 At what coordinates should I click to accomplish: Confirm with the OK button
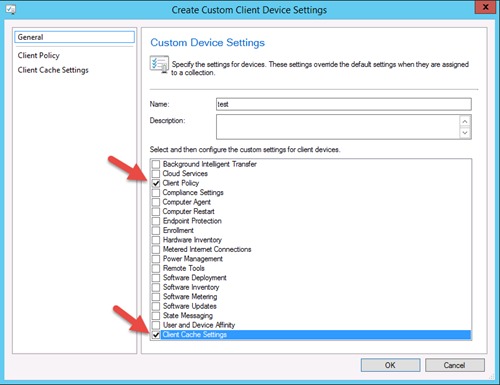[x=390, y=365]
